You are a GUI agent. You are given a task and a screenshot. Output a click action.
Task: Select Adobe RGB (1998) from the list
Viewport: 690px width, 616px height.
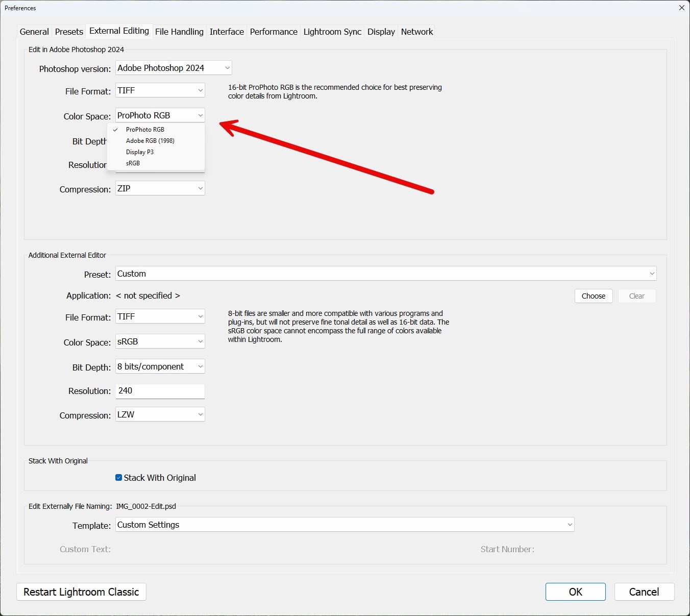click(x=150, y=141)
